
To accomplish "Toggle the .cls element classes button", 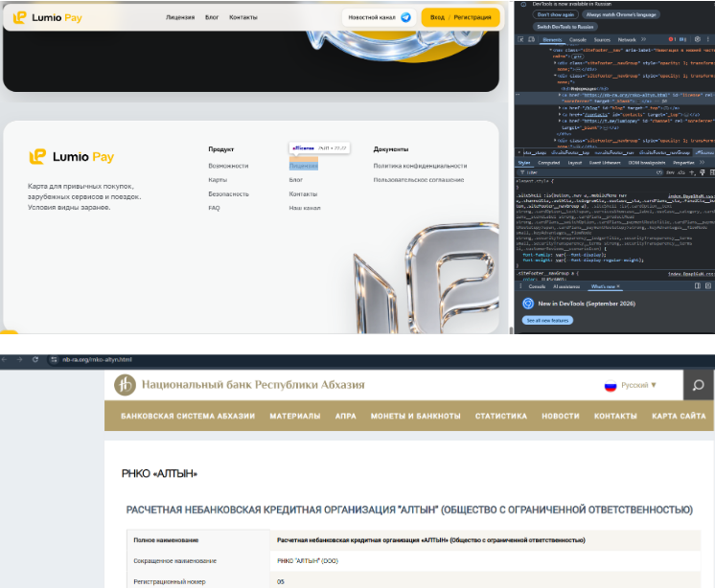I will (681, 172).
